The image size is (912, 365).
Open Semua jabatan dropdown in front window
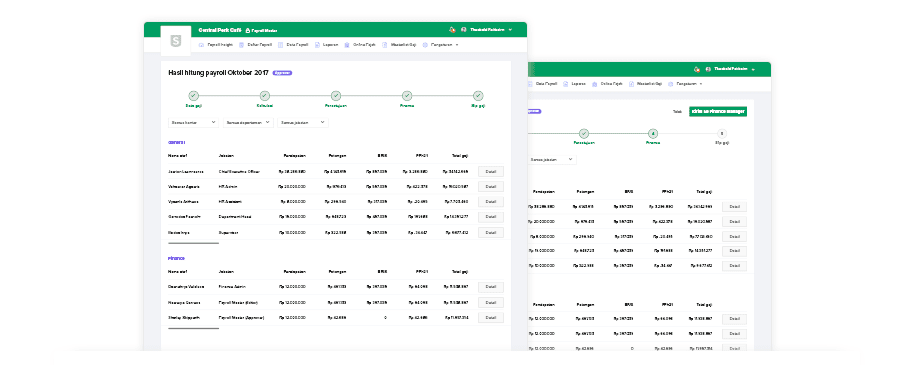click(x=303, y=123)
